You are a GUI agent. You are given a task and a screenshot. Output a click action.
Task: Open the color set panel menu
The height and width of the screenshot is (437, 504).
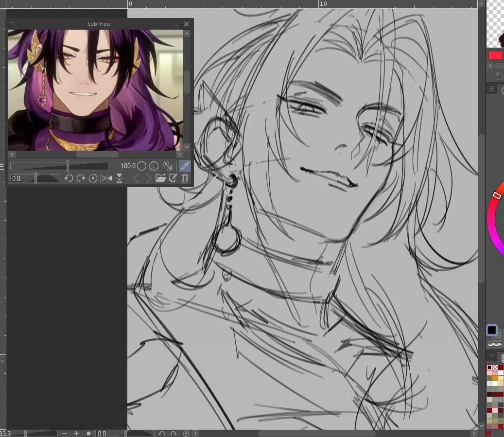pos(491,356)
